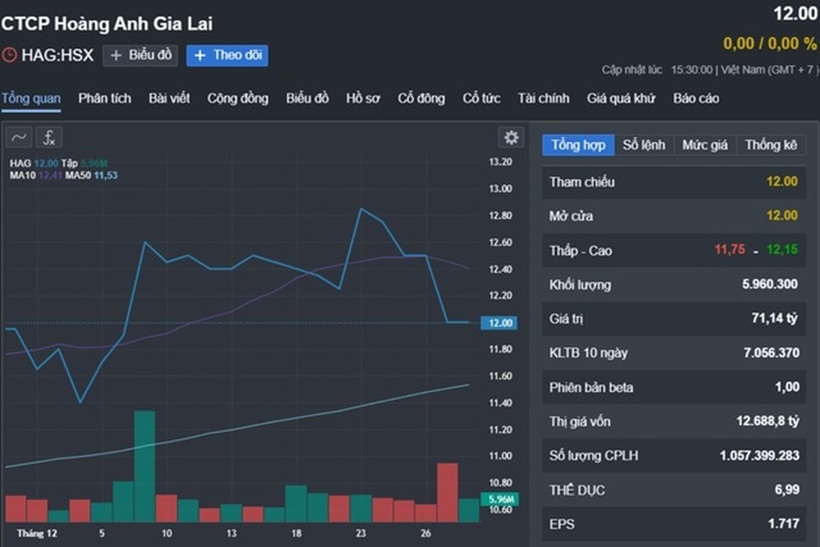The height and width of the screenshot is (547, 820).
Task: Select the Giá quá khứ tab
Action: point(620,98)
